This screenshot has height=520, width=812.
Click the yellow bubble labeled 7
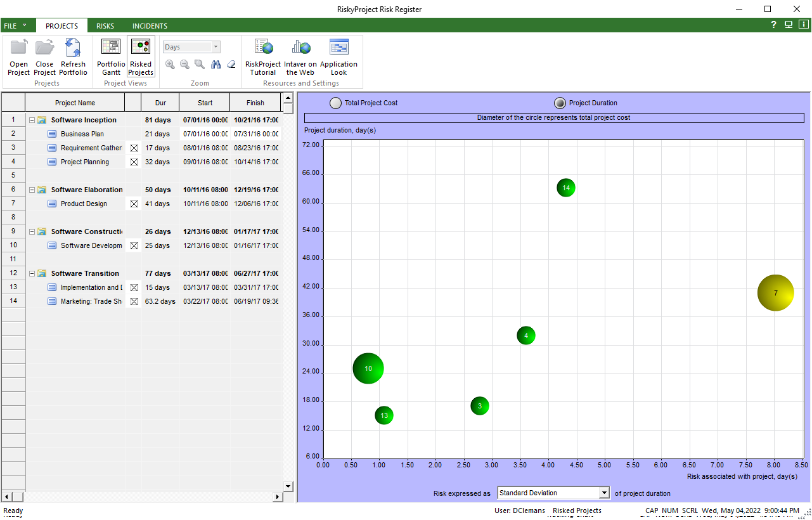775,293
